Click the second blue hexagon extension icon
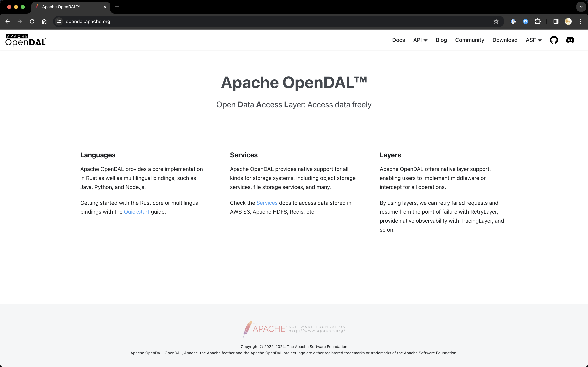Viewport: 588px width, 367px height. click(525, 21)
